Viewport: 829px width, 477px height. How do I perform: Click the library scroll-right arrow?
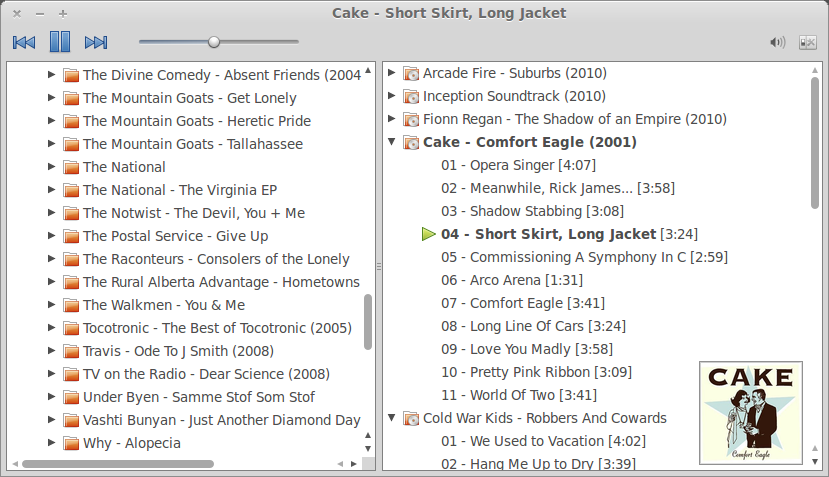click(354, 464)
